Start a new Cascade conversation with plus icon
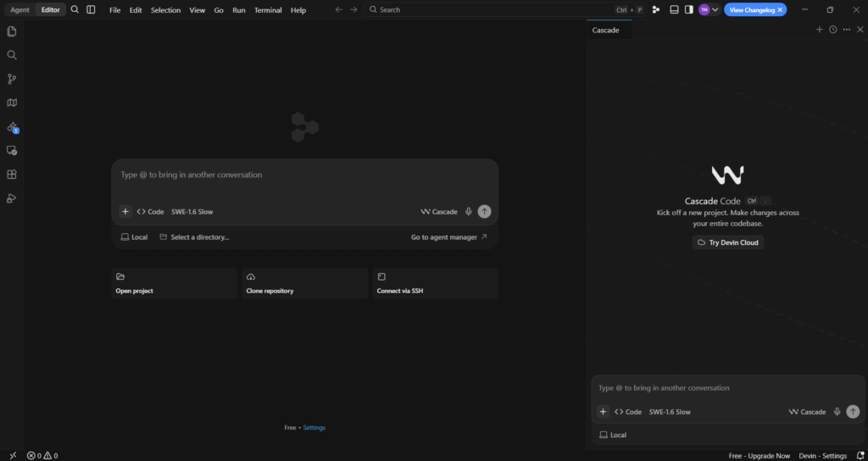This screenshot has width=868, height=461. [x=820, y=30]
